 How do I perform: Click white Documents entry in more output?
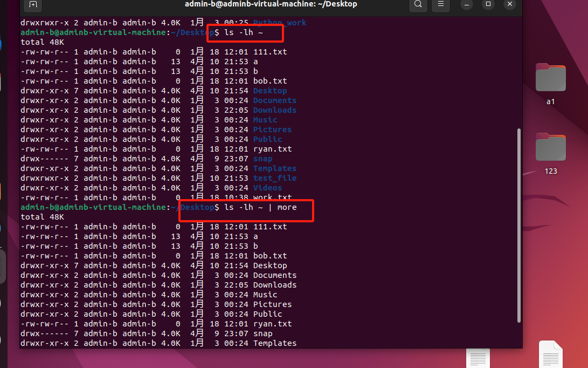click(274, 276)
